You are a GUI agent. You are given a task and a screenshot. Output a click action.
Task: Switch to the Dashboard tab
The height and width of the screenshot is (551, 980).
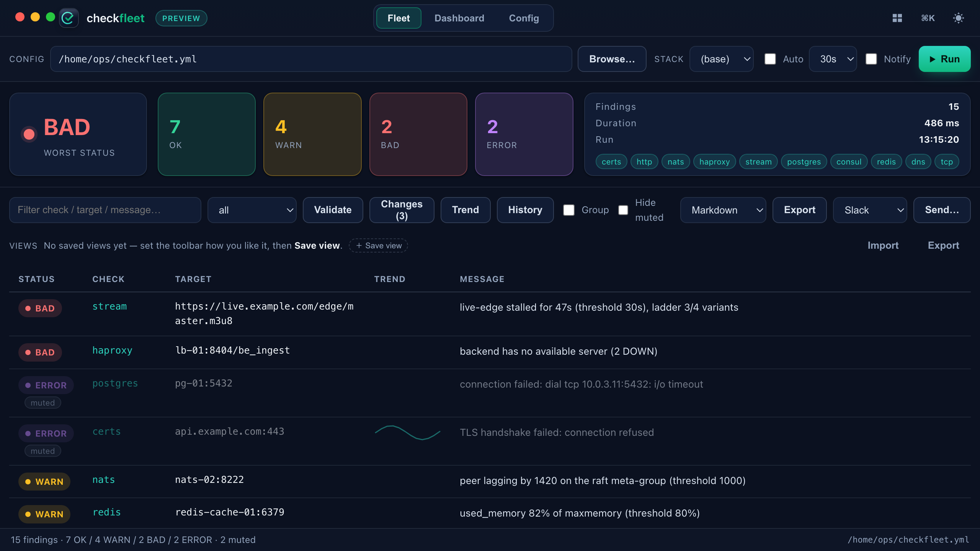(x=459, y=18)
